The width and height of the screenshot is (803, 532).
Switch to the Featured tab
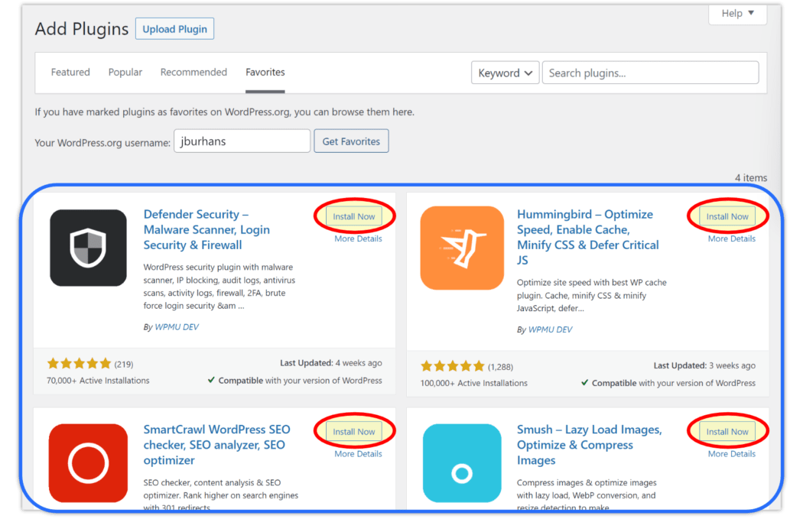(70, 72)
